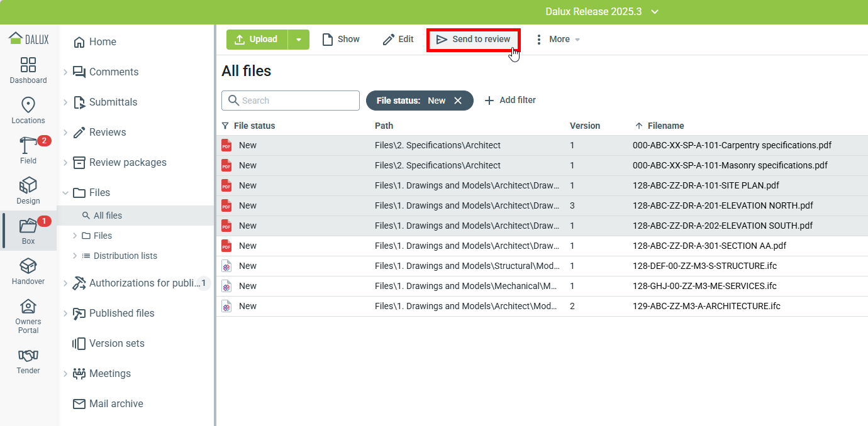Image resolution: width=868 pixels, height=426 pixels.
Task: Click the Send to review button
Action: pos(474,40)
